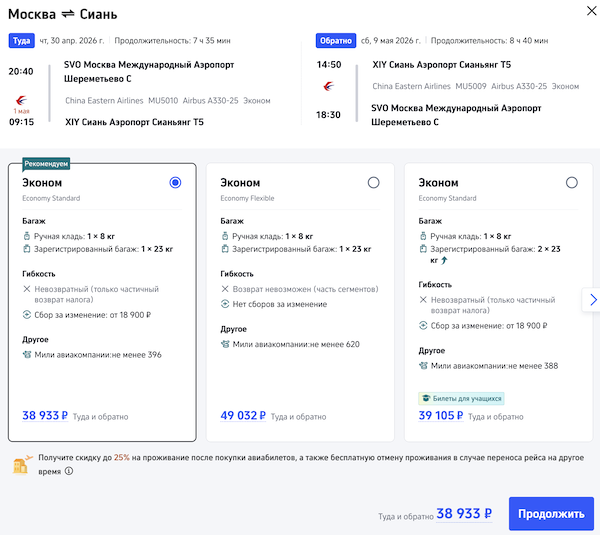Viewport: 600px width, 535px height.
Task: Click the Рекомендуем badge on first card
Action: click(46, 161)
